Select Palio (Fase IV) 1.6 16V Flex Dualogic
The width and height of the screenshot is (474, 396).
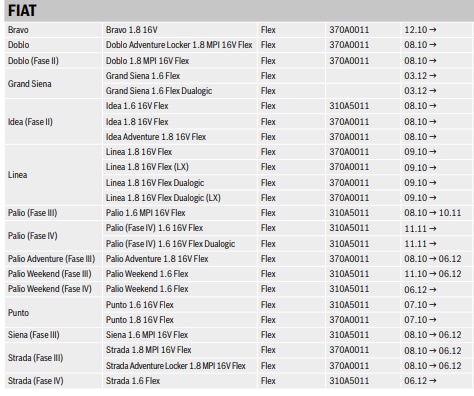point(170,244)
